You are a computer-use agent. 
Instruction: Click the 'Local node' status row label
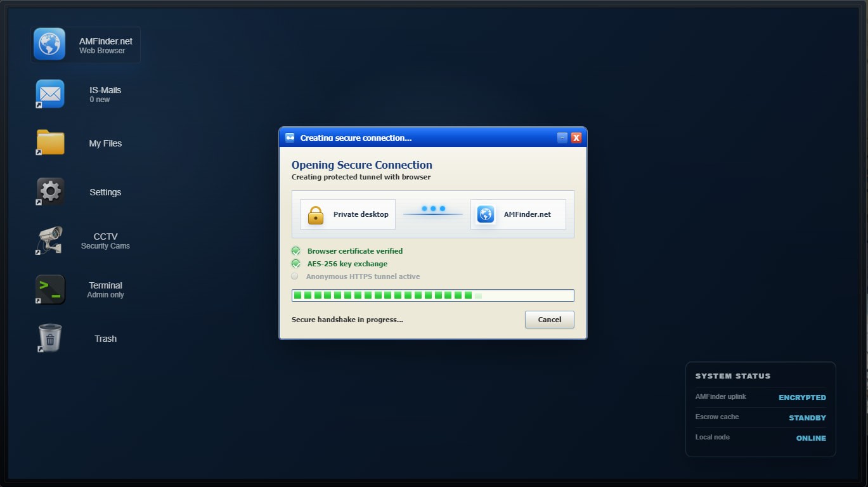pos(713,437)
